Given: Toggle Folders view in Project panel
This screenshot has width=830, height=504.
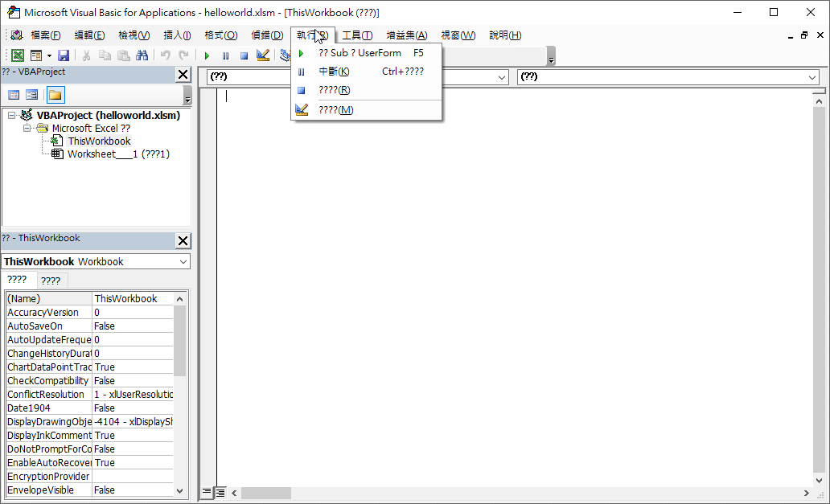Looking at the screenshot, I should (x=55, y=95).
